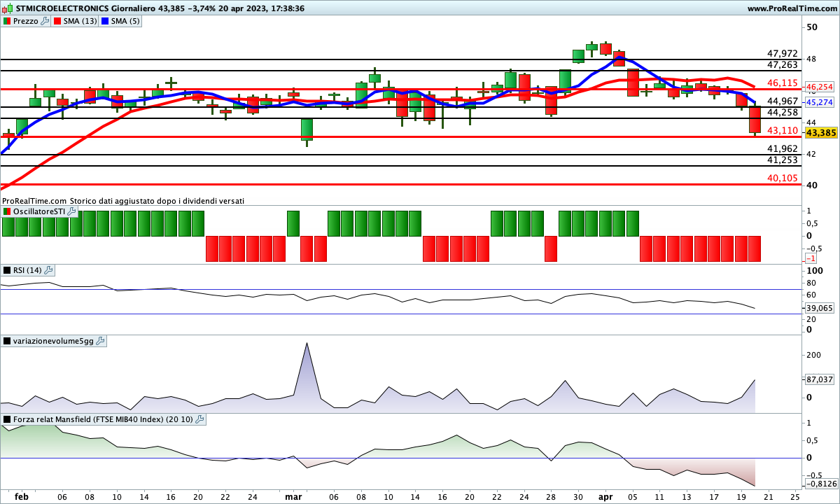This screenshot has width=840, height=504.
Task: Click the volume variation value 87,037
Action: tap(819, 379)
